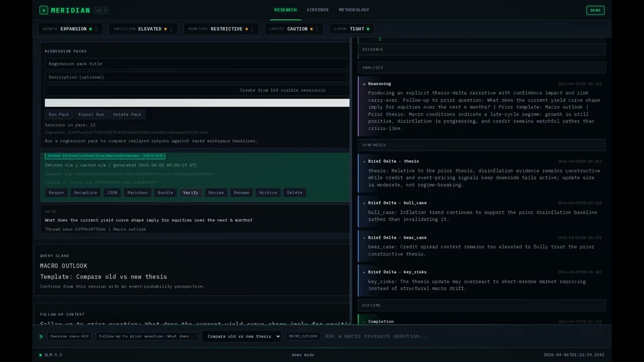Collapse the Analysis section header
This screenshot has width=644, height=362.
coord(481,67)
